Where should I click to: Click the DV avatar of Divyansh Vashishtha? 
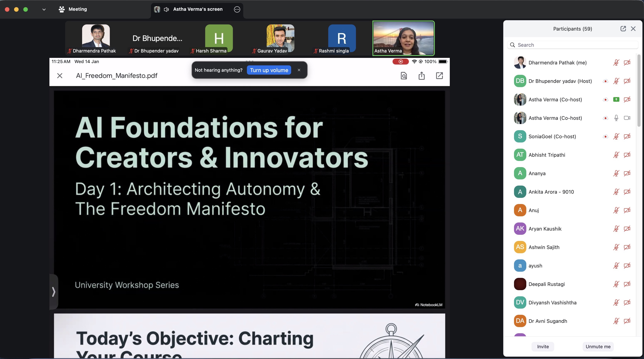tap(520, 302)
